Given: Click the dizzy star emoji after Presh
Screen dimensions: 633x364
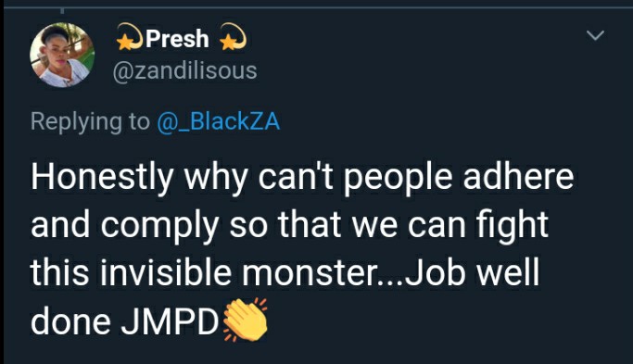Looking at the screenshot, I should [x=233, y=36].
